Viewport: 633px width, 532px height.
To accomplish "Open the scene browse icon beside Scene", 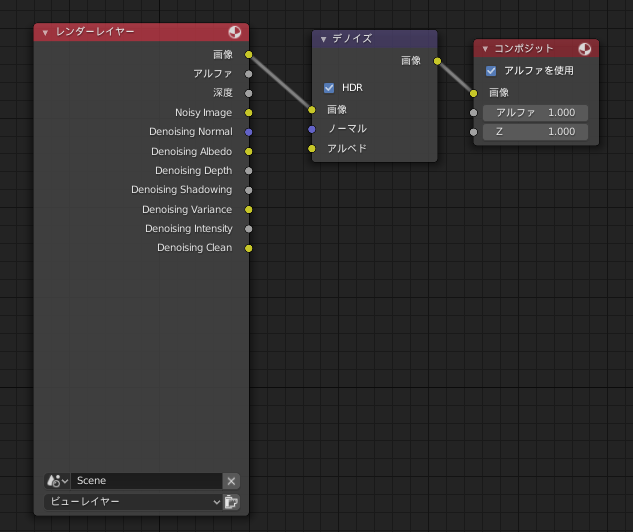I will (x=57, y=481).
